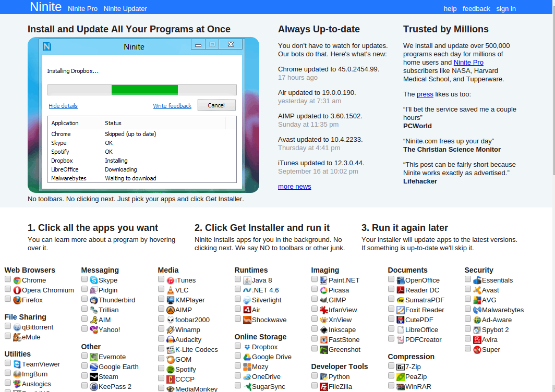Click 'Chrome updated to 45.0.2454.99.' news text
The width and height of the screenshot is (555, 392).
click(x=329, y=69)
